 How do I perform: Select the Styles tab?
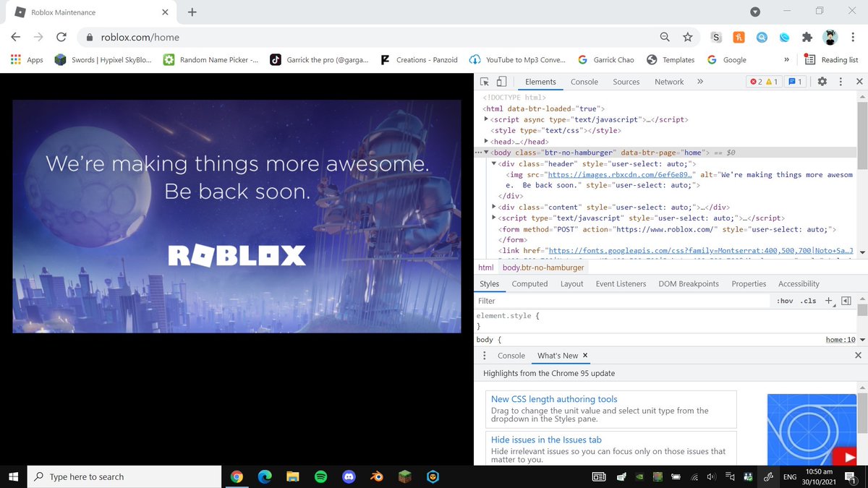[489, 283]
